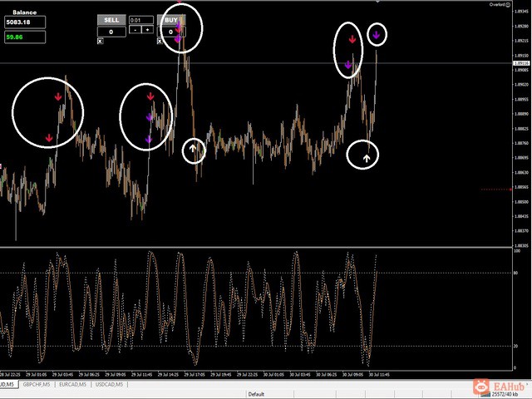Click the connection status bars icon
Screen dimensions: 532x399
coord(485,394)
